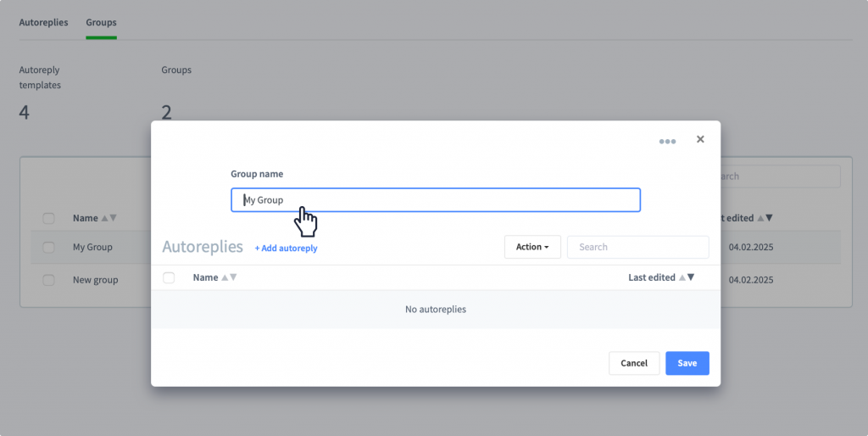Viewport: 868px width, 436px height.
Task: Focus the Group name text field
Action: [436, 200]
